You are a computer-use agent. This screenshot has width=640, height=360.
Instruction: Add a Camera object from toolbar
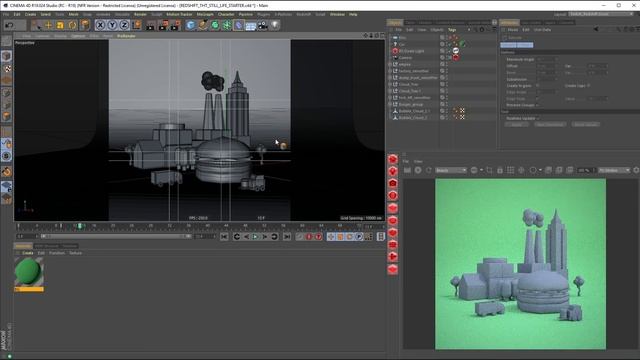[263, 25]
